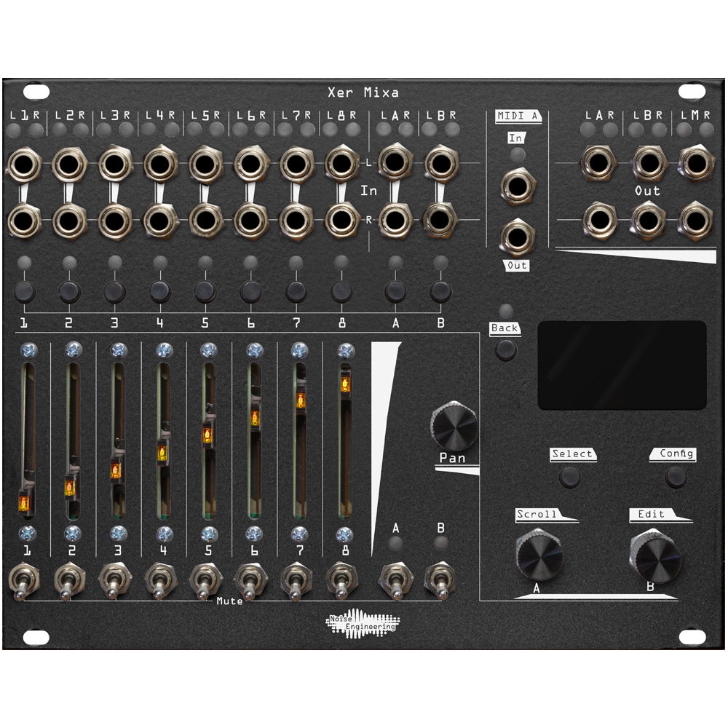This screenshot has width=728, height=728.
Task: Click the channel 1 fader handle
Action: coord(25,502)
